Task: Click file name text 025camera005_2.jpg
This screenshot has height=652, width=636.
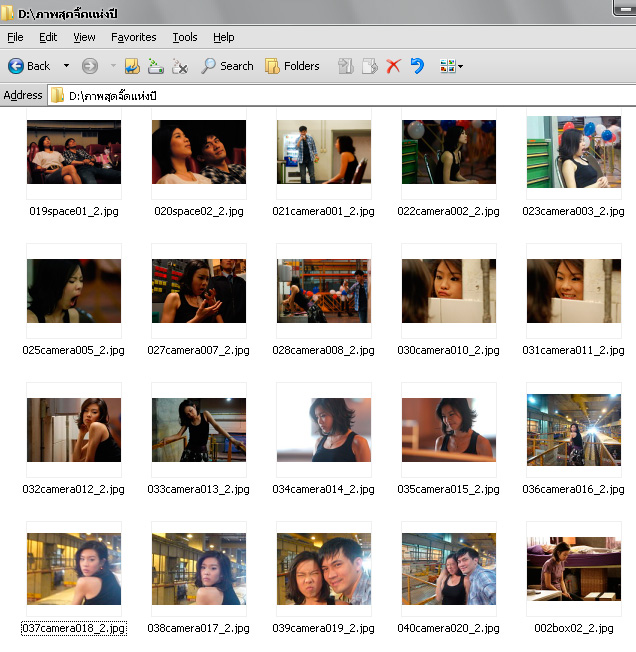Action: tap(74, 350)
